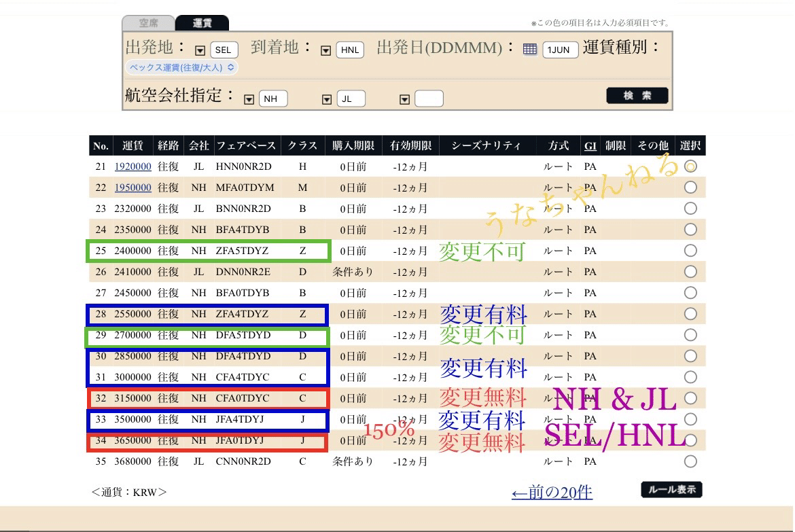Click the 有効期限 column header
This screenshot has height=532, width=795.
[x=410, y=146]
